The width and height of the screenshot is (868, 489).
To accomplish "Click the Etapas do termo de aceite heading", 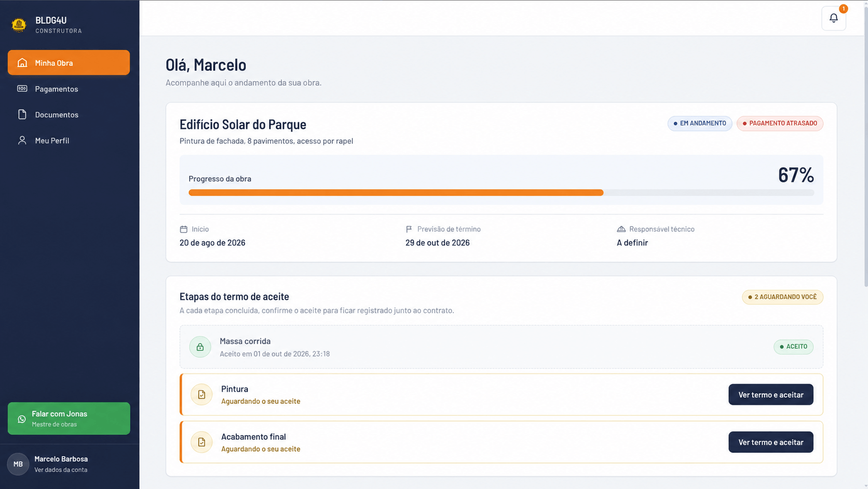I will (x=234, y=297).
